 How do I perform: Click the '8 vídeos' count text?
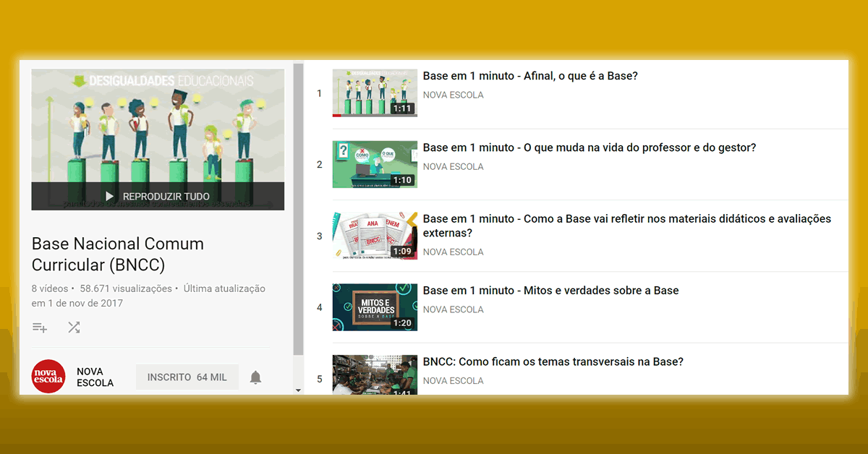[x=50, y=288]
